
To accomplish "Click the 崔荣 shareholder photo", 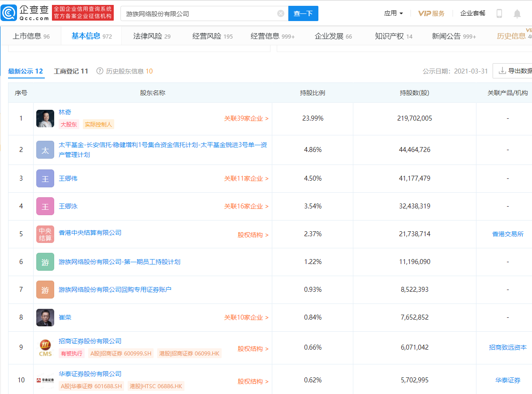I will 45,318.
